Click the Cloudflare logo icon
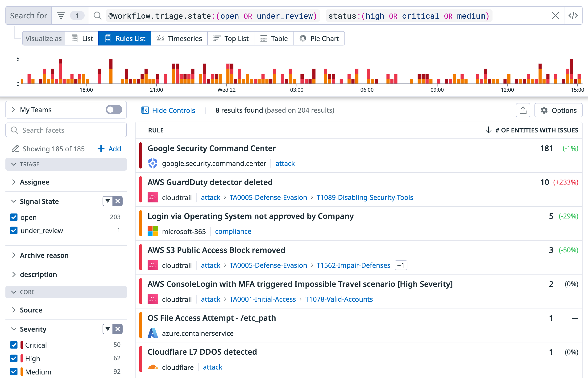The image size is (588, 378). 153,367
